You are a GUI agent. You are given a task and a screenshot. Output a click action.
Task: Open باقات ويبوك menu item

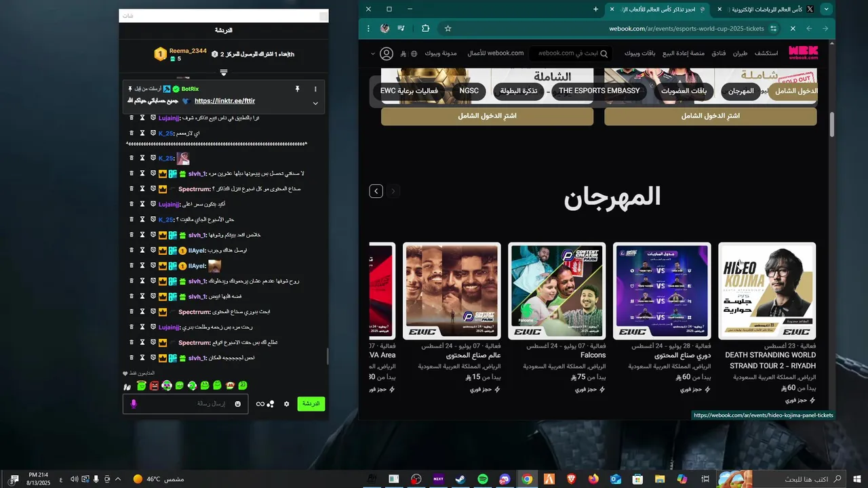[639, 53]
